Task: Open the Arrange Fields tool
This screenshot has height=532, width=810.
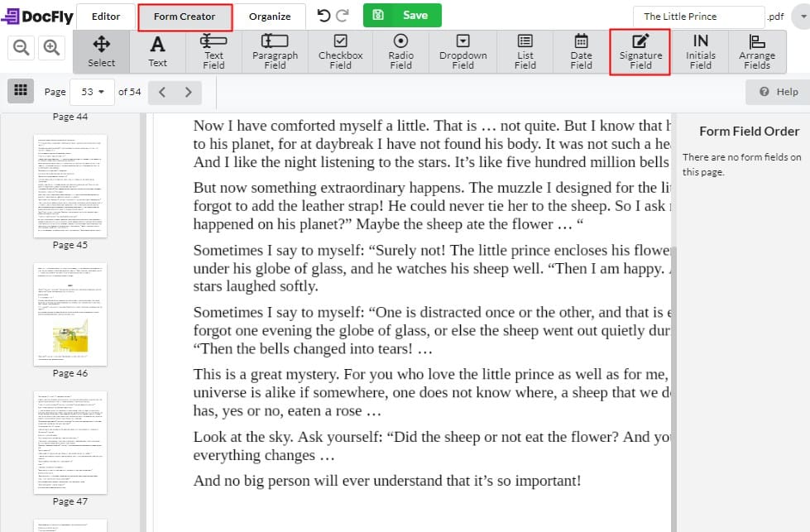Action: coord(757,51)
